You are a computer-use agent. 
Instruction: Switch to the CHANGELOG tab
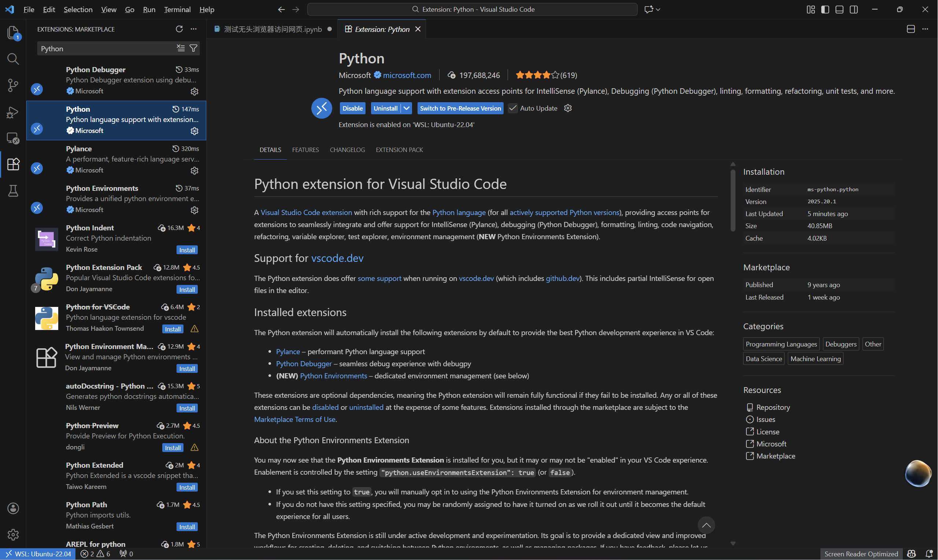(x=347, y=150)
